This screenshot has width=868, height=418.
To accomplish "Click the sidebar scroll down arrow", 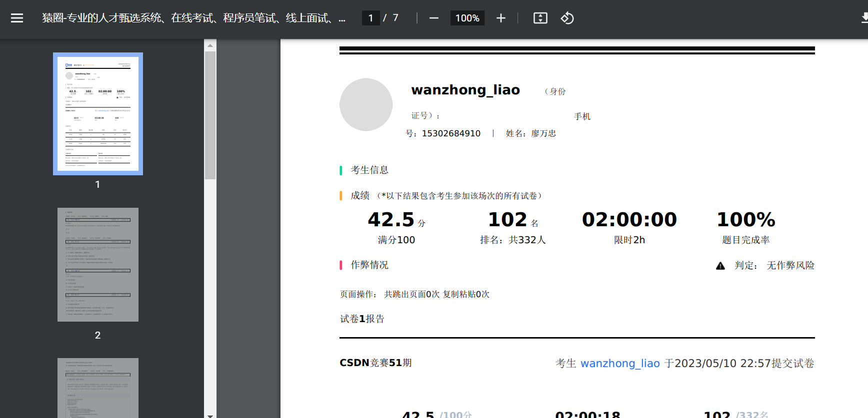I will [x=210, y=415].
